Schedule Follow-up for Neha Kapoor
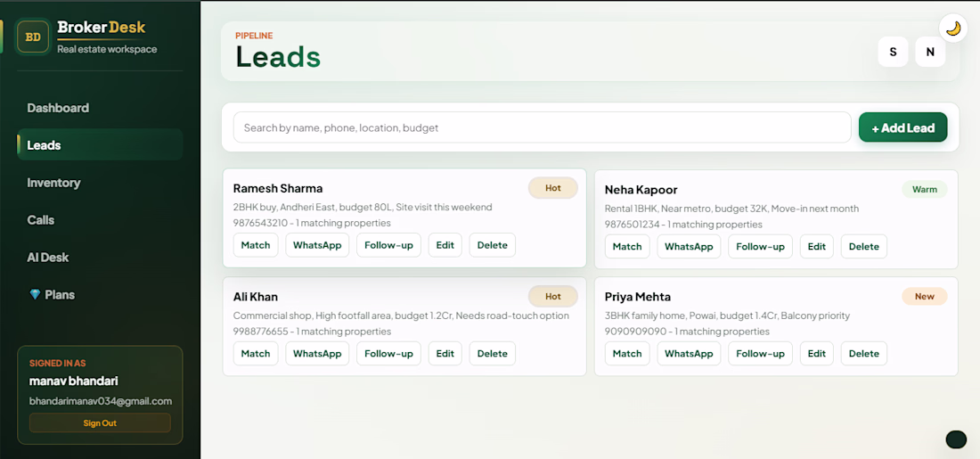The height and width of the screenshot is (459, 980). coord(760,246)
